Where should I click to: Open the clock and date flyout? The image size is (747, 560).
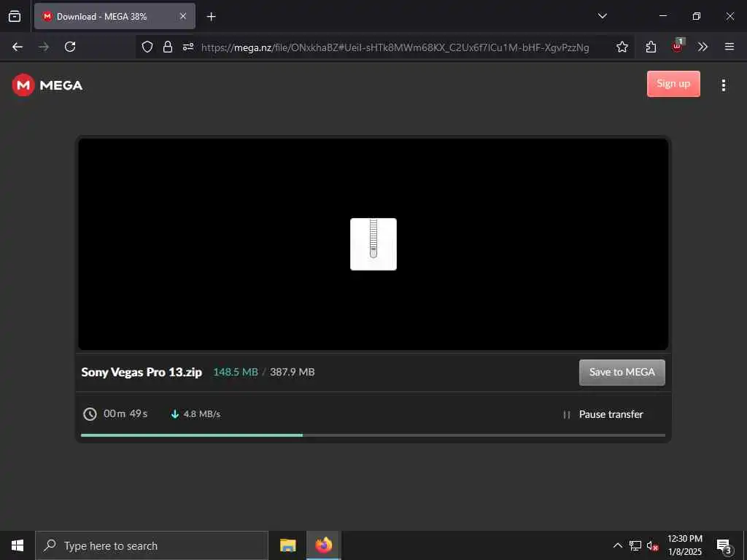(x=685, y=545)
